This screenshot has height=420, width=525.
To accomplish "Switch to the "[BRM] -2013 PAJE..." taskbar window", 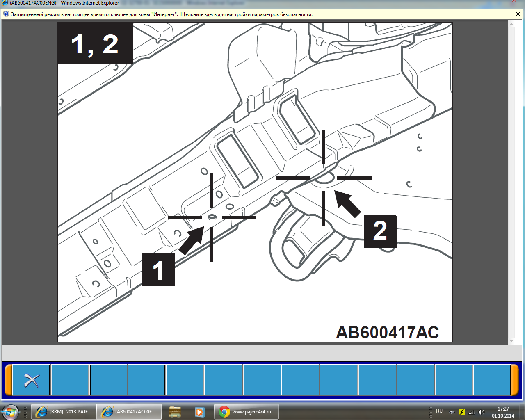I will (x=64, y=412).
